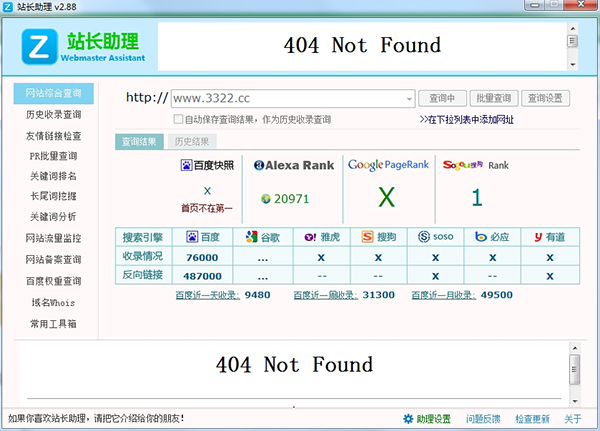Image resolution: width=600 pixels, height=431 pixels.
Task: Open 百度权重查询 in sidebar
Action: point(54,281)
